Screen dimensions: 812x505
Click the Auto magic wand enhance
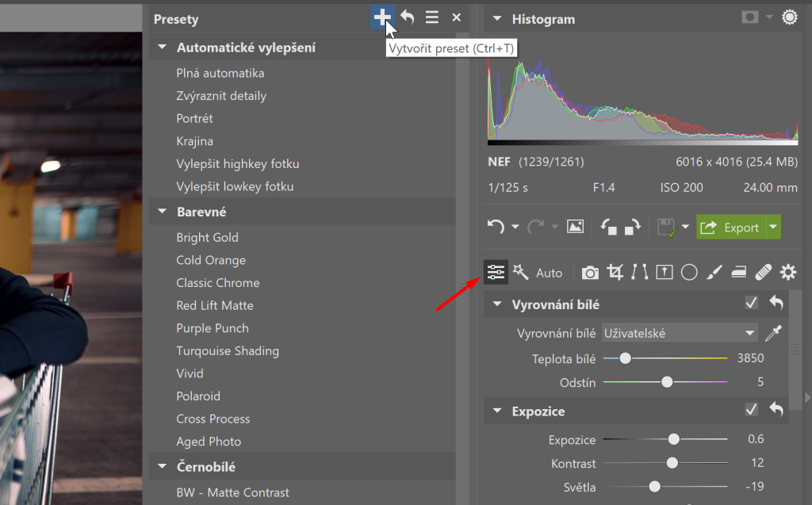538,273
